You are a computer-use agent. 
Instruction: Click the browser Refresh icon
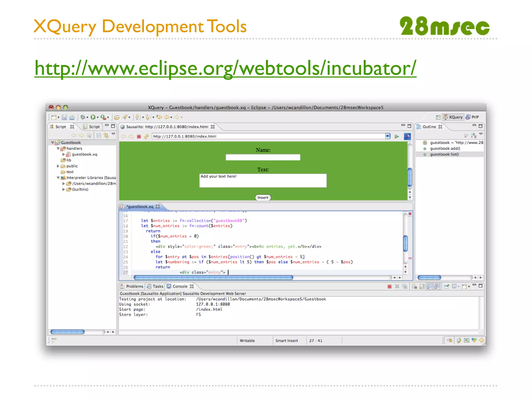[146, 136]
